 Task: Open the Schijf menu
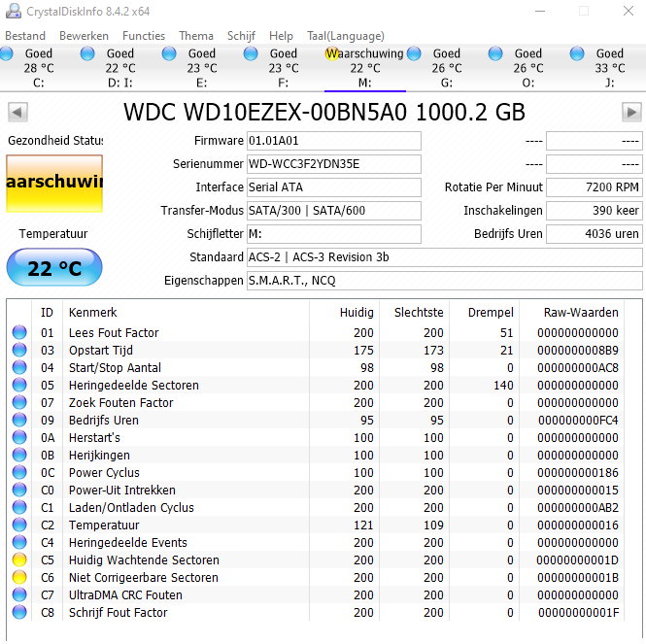point(241,36)
